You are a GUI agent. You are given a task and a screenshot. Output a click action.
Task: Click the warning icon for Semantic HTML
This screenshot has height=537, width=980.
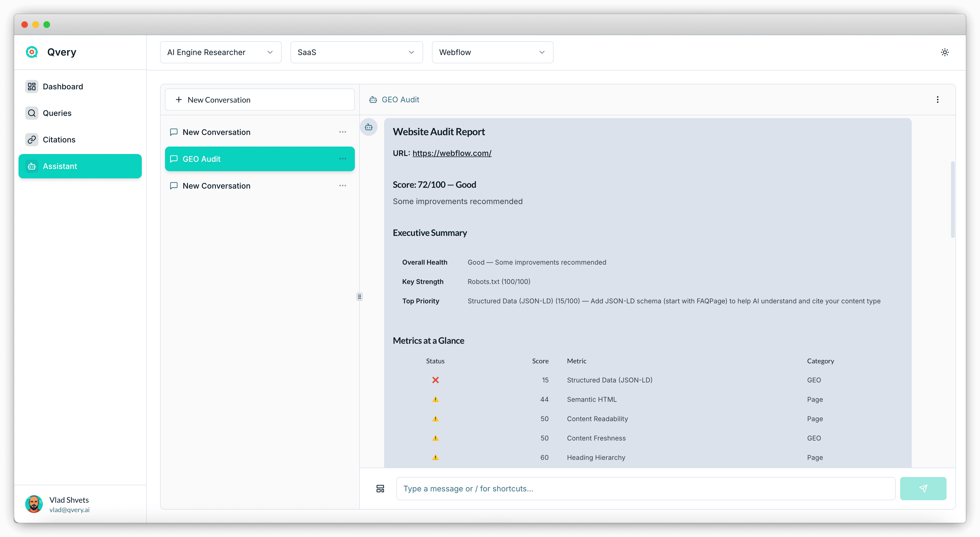pos(435,400)
